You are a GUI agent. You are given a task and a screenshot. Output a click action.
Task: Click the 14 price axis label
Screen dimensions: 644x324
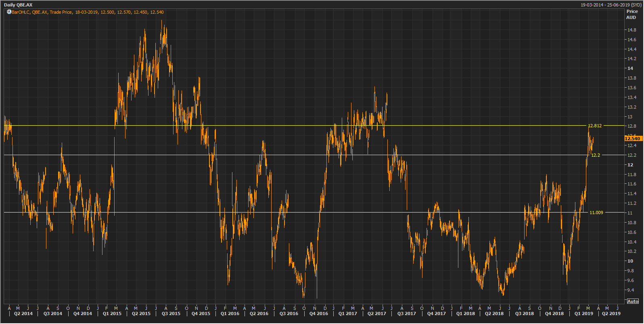point(630,68)
